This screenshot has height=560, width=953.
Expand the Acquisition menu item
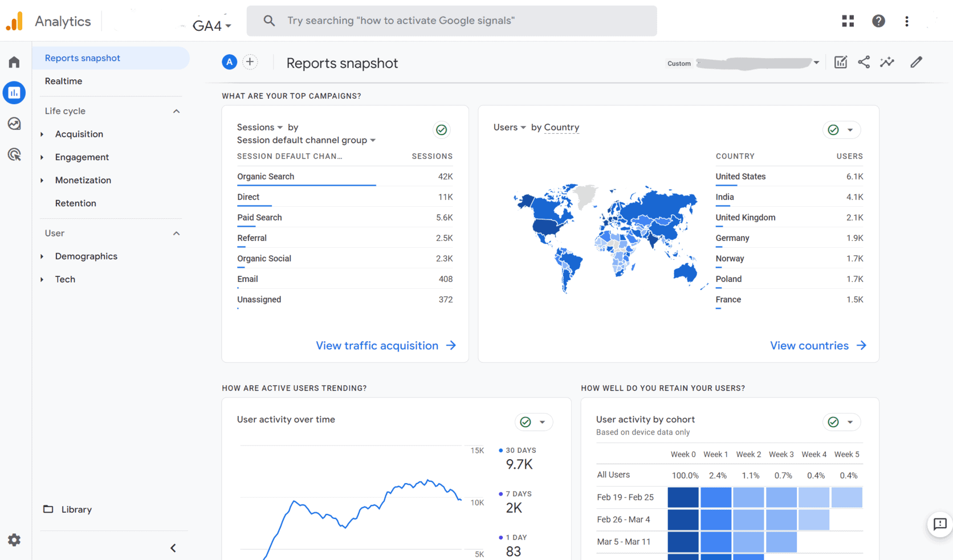(x=79, y=134)
